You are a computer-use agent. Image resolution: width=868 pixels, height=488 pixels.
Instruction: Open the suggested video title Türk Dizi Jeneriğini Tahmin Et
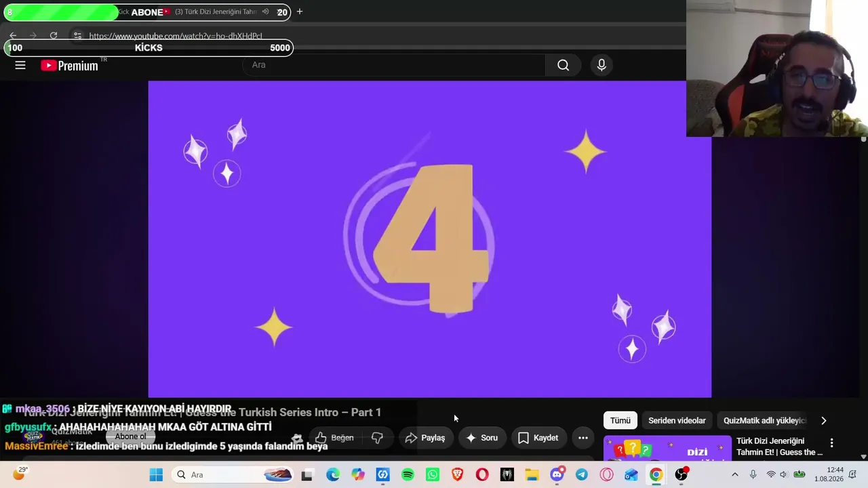[x=779, y=447]
